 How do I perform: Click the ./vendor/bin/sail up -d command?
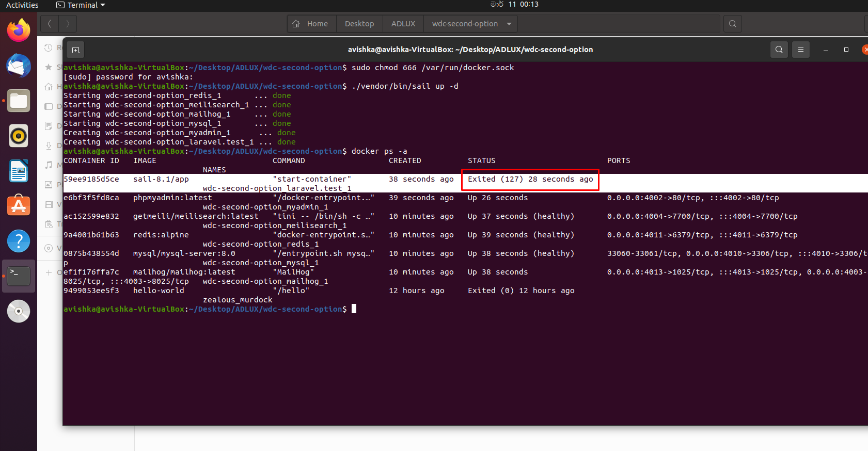(405, 86)
